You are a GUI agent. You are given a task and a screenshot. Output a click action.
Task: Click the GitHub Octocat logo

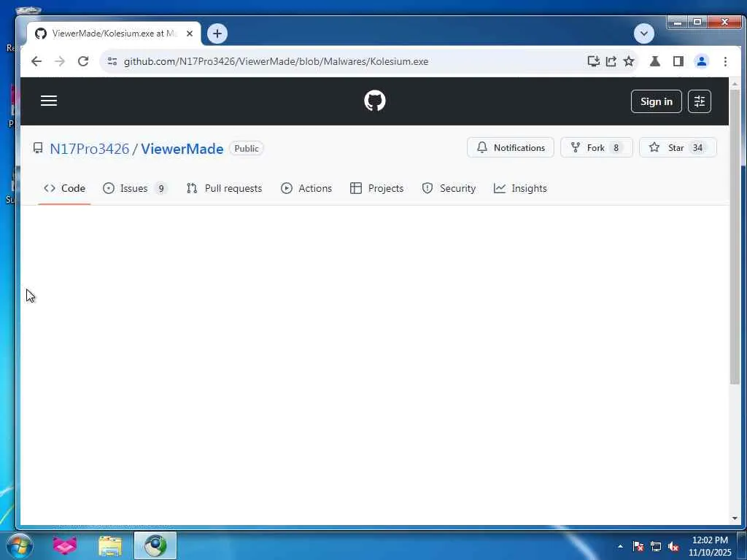coord(374,101)
